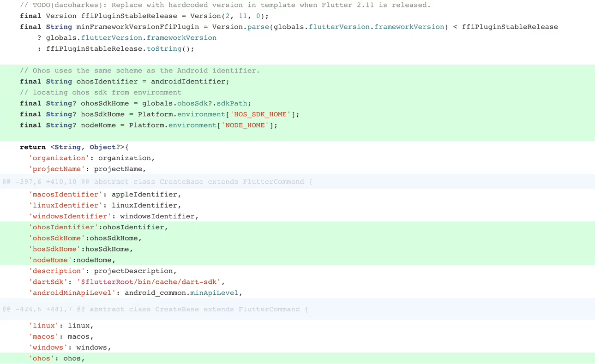Click comment 'locating ohos sdk from environment'
This screenshot has height=364, width=595.
point(101,92)
